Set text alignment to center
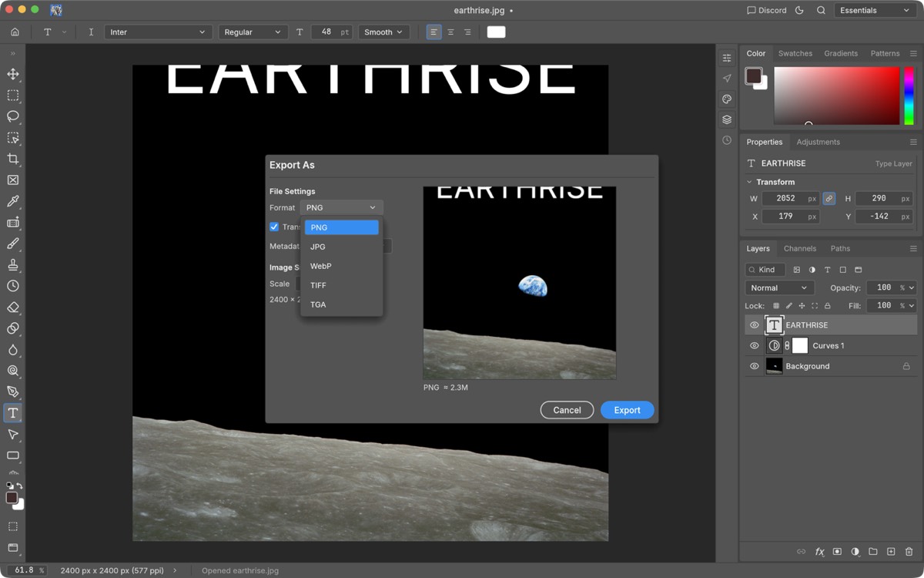The width and height of the screenshot is (924, 578). coord(450,32)
